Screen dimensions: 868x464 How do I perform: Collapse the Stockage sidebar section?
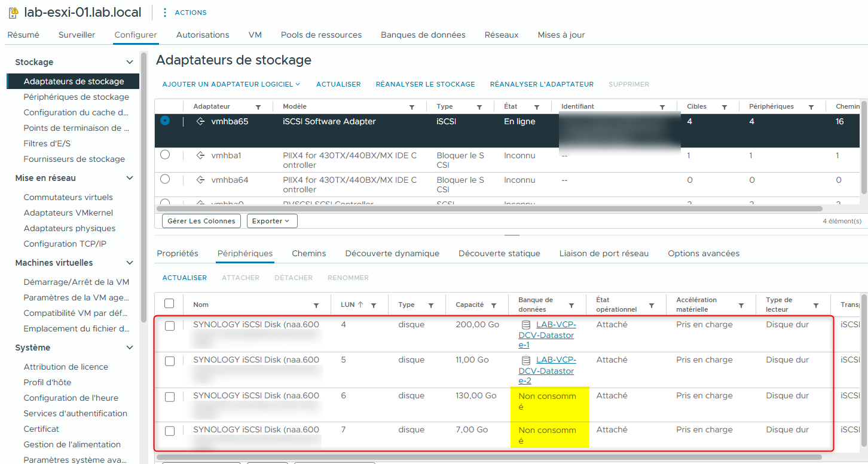pyautogui.click(x=129, y=62)
